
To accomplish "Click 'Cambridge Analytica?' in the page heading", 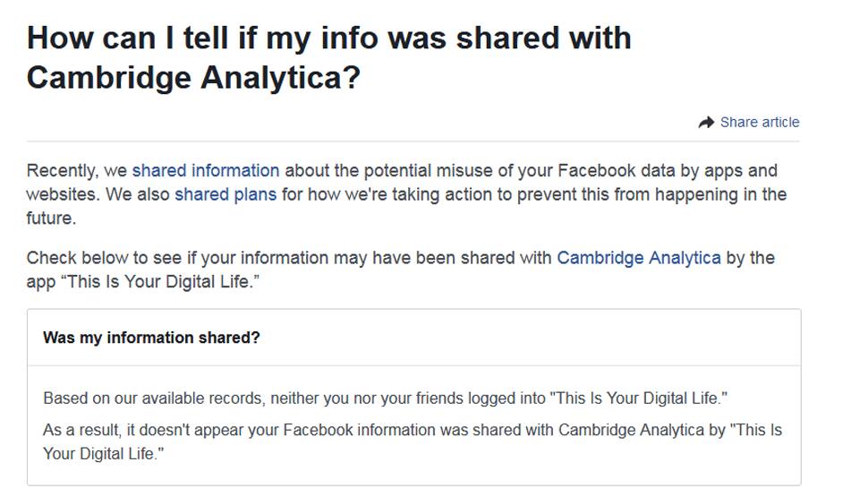I will pos(194,78).
